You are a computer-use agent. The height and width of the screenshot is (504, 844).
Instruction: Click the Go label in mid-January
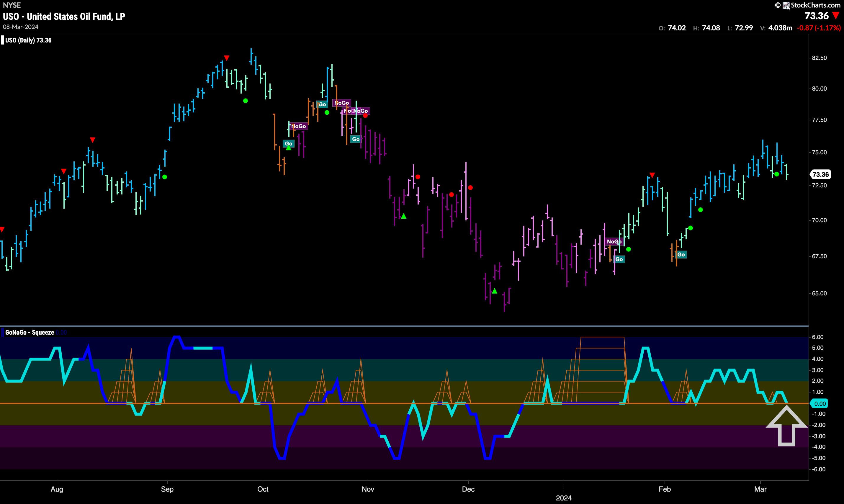(x=619, y=259)
